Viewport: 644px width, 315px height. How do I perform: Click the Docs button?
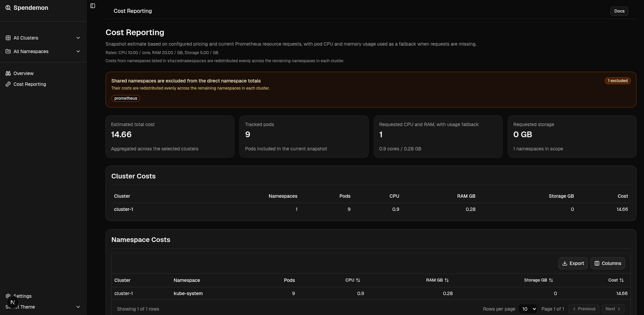pos(619,11)
